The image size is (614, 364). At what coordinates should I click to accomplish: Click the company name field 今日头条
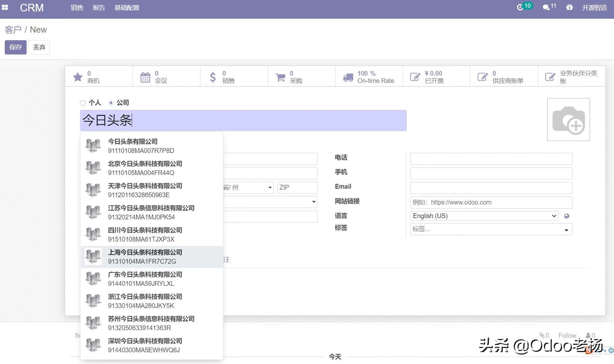click(243, 120)
